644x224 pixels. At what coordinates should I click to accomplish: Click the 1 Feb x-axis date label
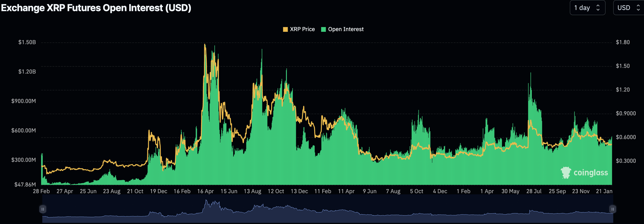464,191
